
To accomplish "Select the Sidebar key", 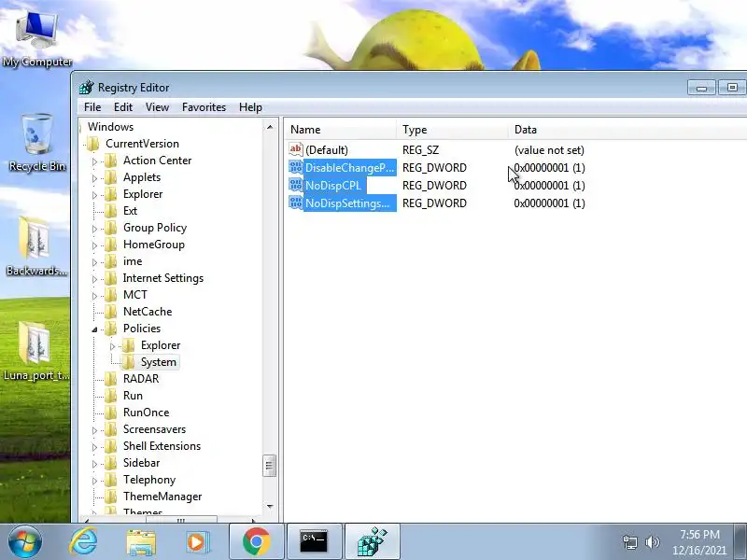I will [x=142, y=463].
